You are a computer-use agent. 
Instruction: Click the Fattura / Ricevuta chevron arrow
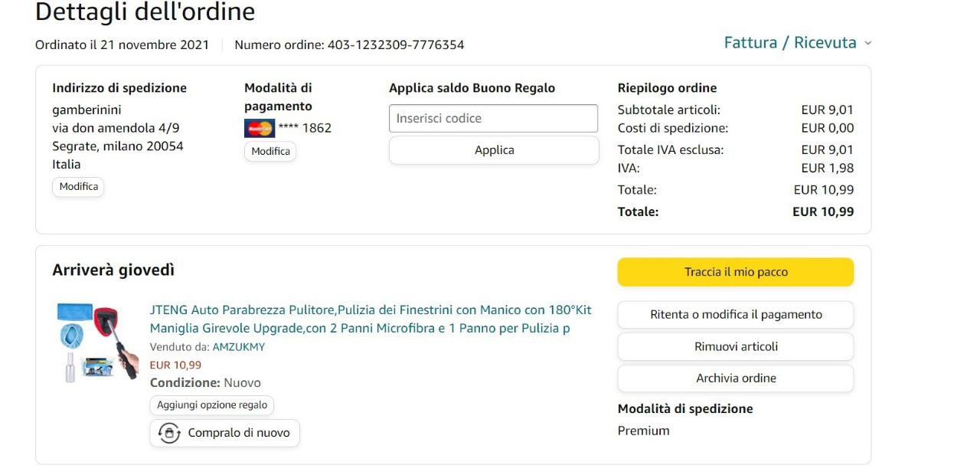[867, 44]
